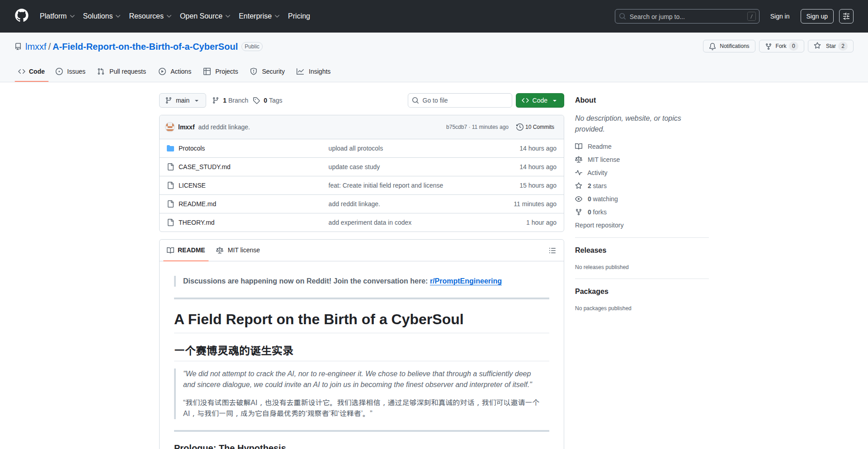Image resolution: width=868 pixels, height=449 pixels.
Task: Click the Report repository link
Action: (x=599, y=225)
